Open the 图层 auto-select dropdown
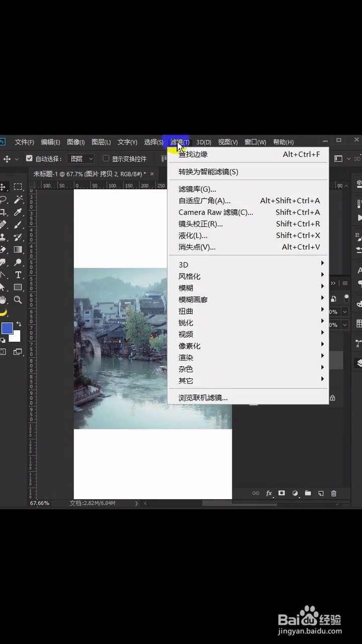The image size is (362, 644). 81,158
